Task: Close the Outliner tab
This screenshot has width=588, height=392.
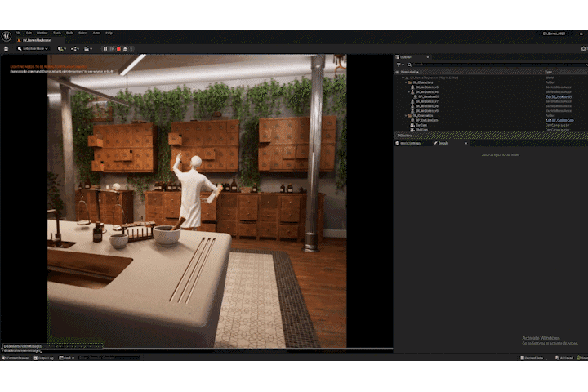Action: (x=427, y=57)
